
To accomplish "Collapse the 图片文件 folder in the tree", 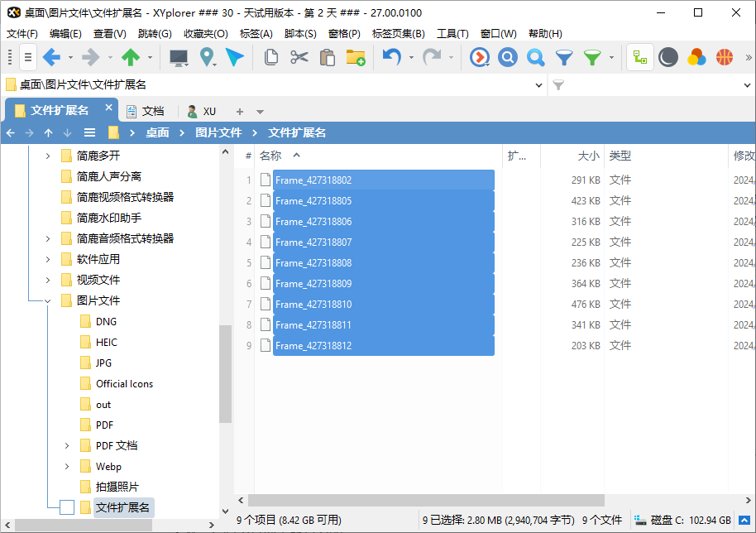I will click(47, 300).
